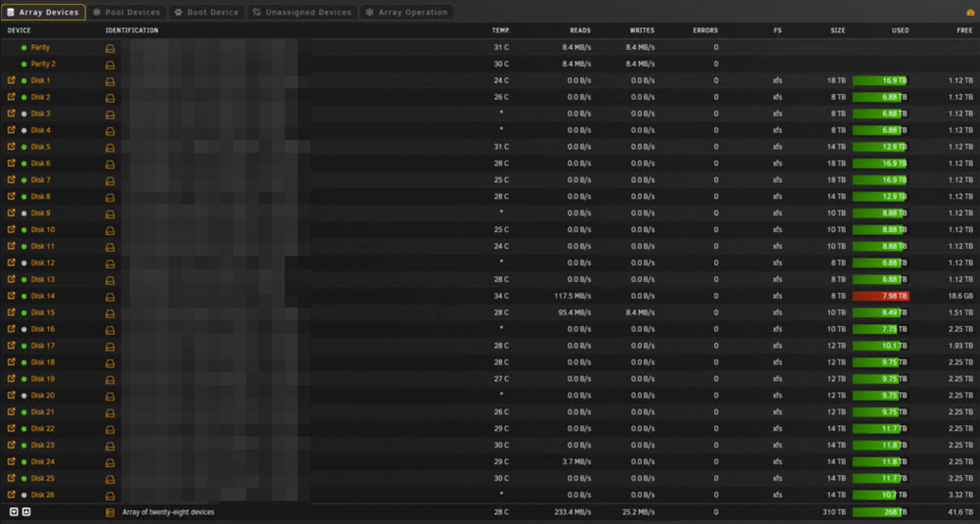Click the READS column header
Image resolution: width=980 pixels, height=524 pixels.
tap(580, 30)
